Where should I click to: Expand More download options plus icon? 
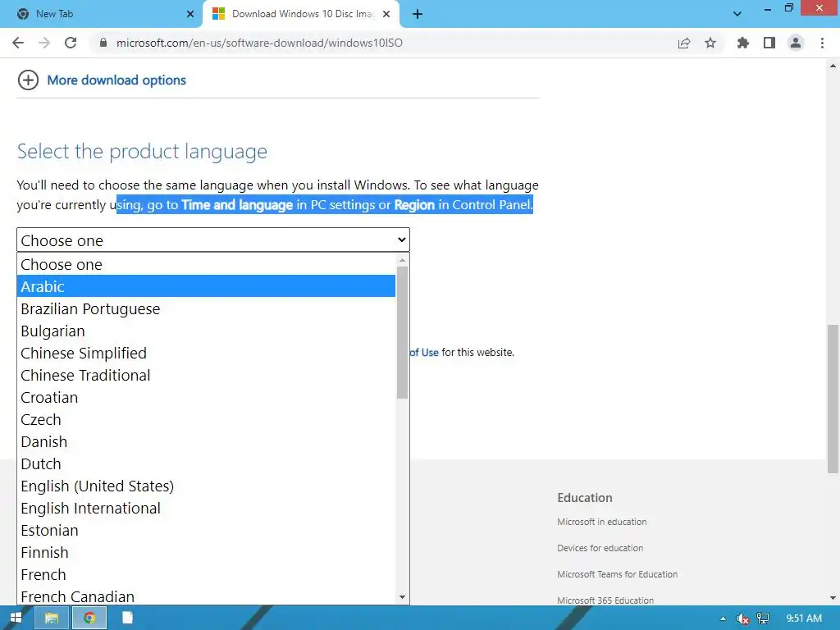point(28,80)
